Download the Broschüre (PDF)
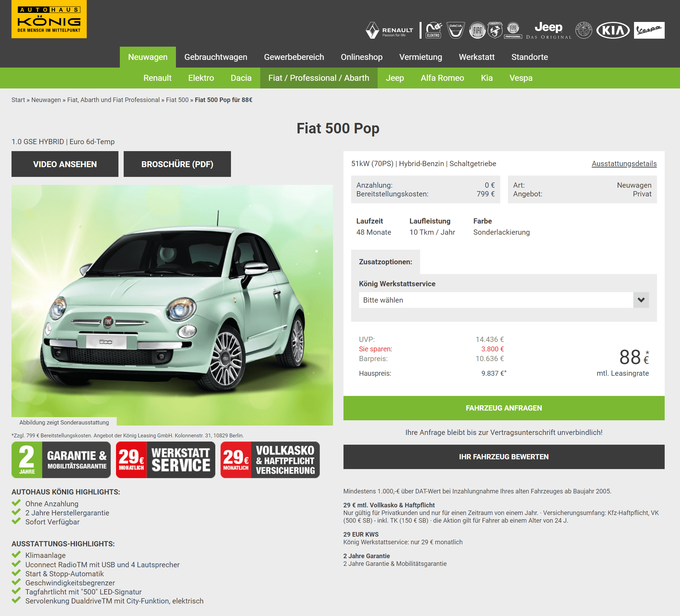The width and height of the screenshot is (680, 616). [177, 164]
